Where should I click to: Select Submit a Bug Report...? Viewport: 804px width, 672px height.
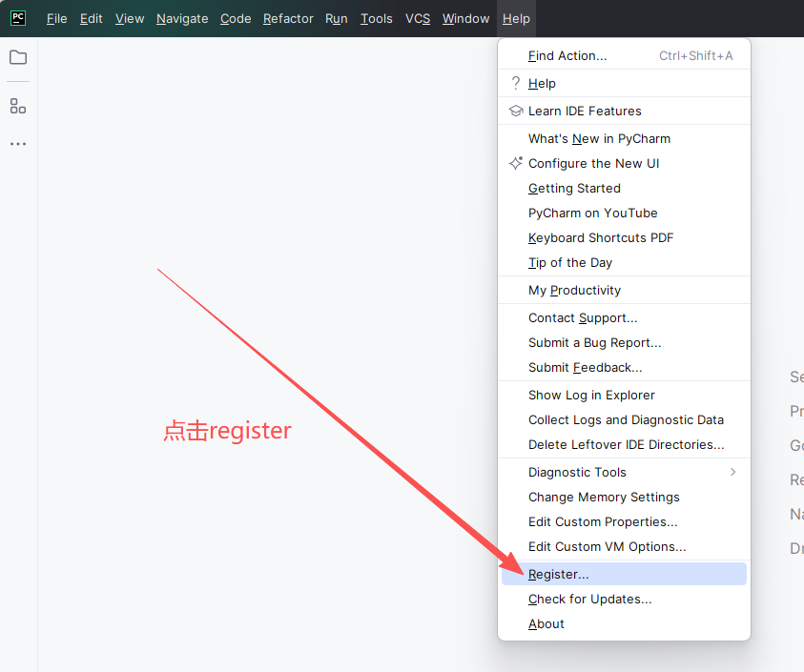click(x=624, y=342)
